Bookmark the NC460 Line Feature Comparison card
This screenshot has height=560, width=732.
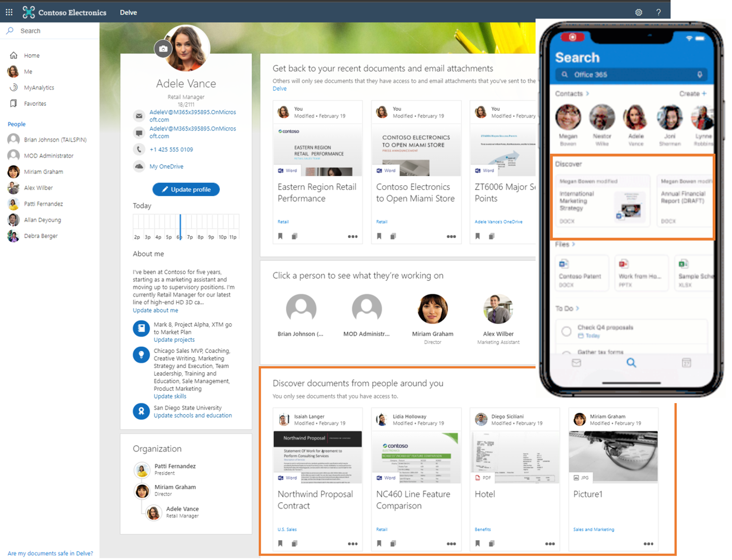(x=379, y=544)
